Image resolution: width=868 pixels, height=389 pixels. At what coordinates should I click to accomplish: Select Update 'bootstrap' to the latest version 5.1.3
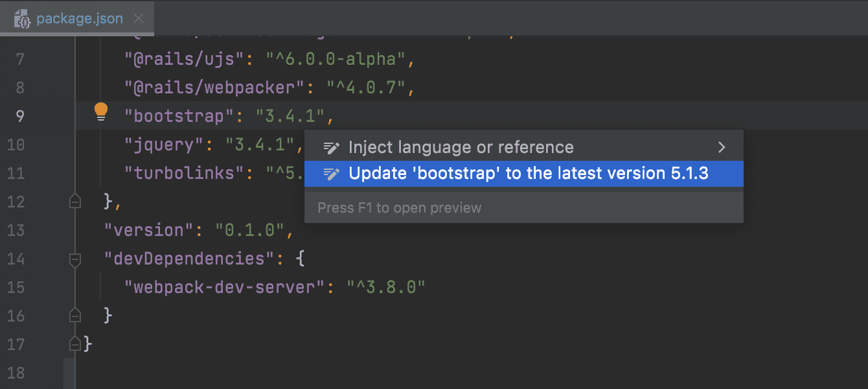point(524,173)
